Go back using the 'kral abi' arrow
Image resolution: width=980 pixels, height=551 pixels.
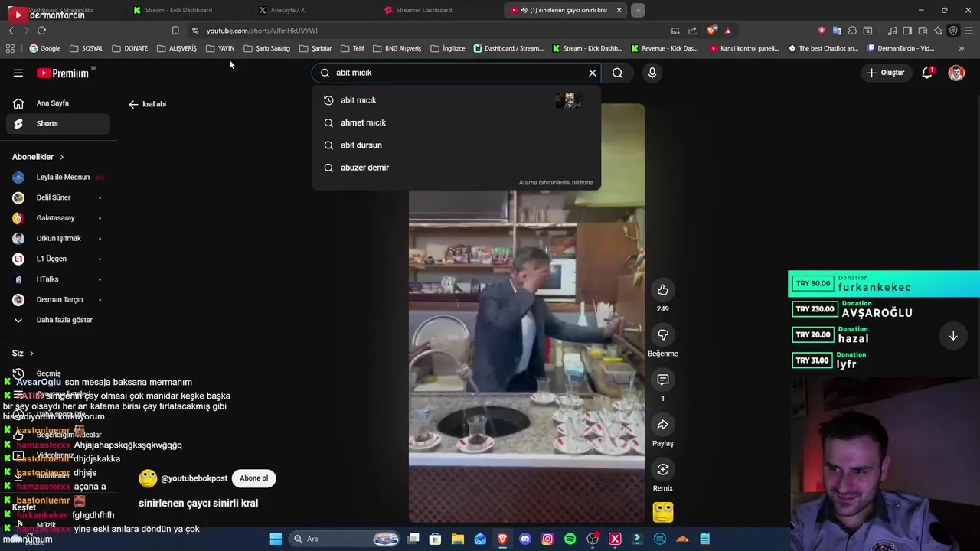point(133,104)
